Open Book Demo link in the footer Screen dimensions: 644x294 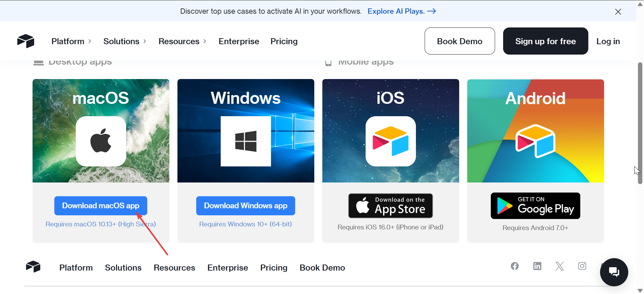(322, 268)
